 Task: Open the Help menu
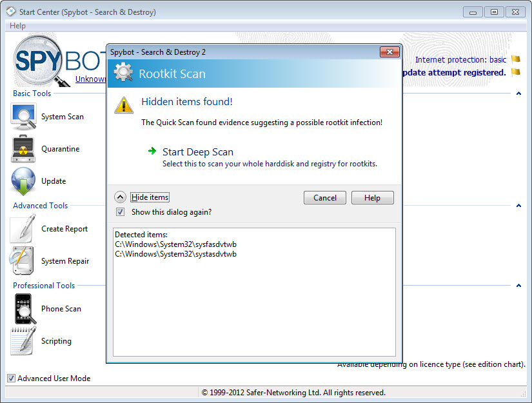[x=17, y=26]
